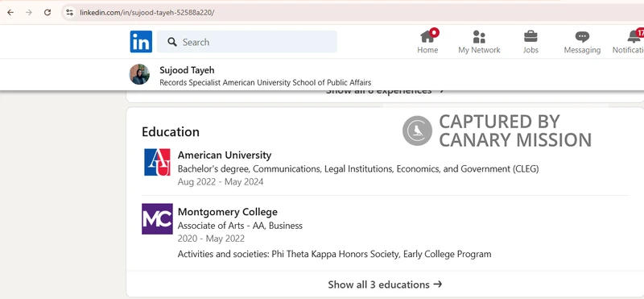Select the Messaging label
Image resolution: width=644 pixels, height=299 pixels.
[582, 50]
